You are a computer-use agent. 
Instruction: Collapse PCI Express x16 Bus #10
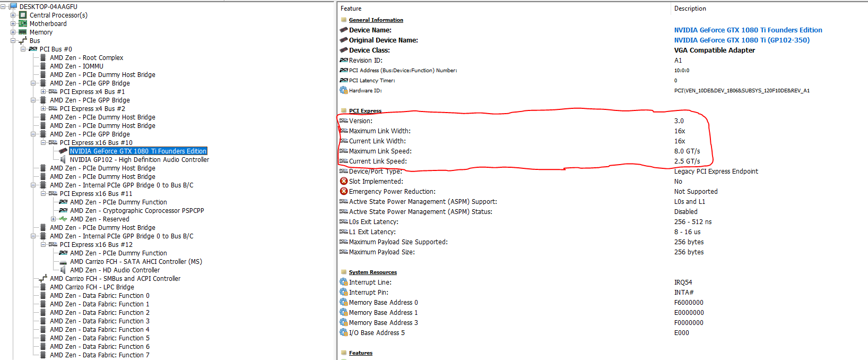pyautogui.click(x=44, y=142)
